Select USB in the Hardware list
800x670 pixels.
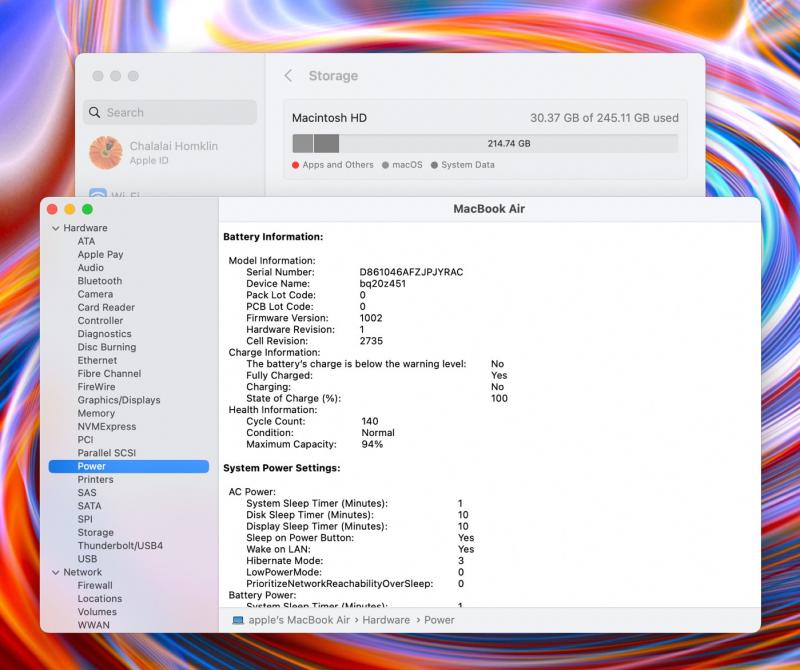87,559
